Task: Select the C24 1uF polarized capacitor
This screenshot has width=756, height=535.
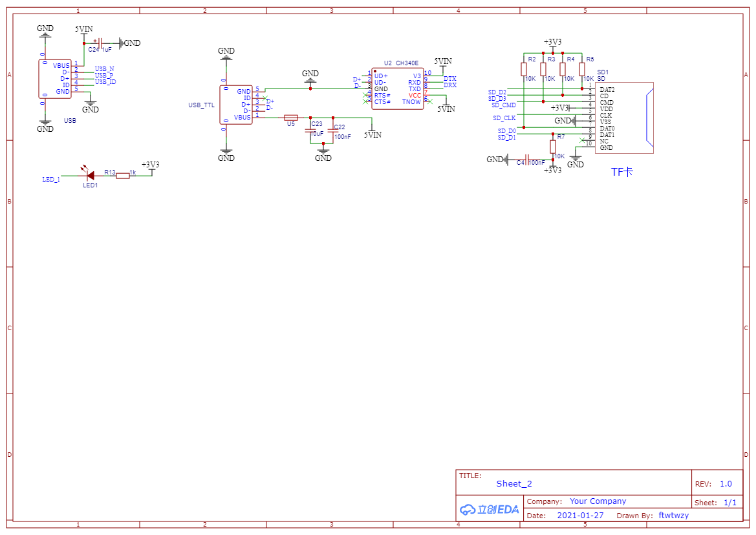Action: [x=99, y=43]
